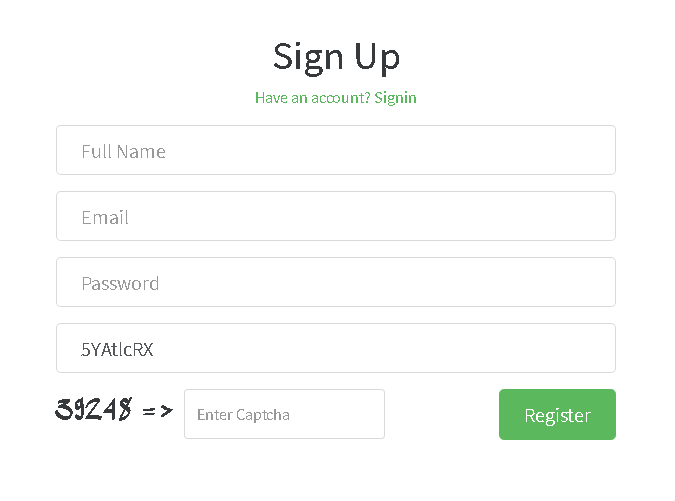Click the 39248 captcha image
675x501 pixels.
pyautogui.click(x=94, y=409)
